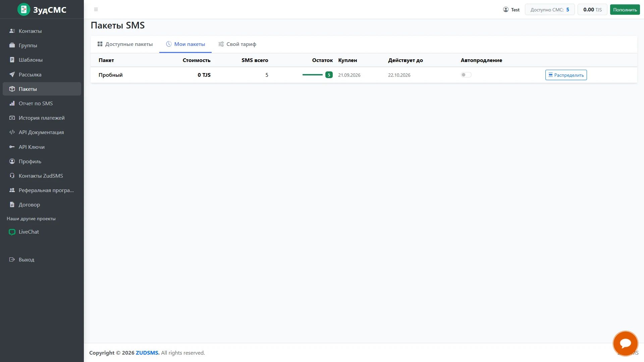Open the Шаблоны sidebar icon
Screen dimensions: 644x362
coord(12,60)
